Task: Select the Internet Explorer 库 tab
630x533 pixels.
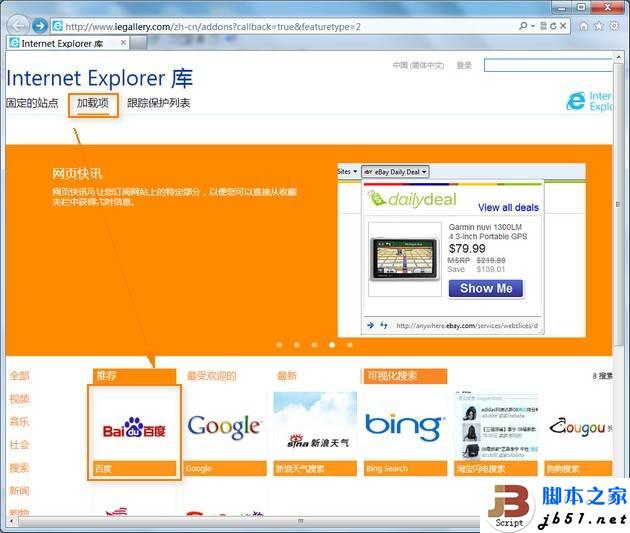Action: pyautogui.click(x=68, y=43)
